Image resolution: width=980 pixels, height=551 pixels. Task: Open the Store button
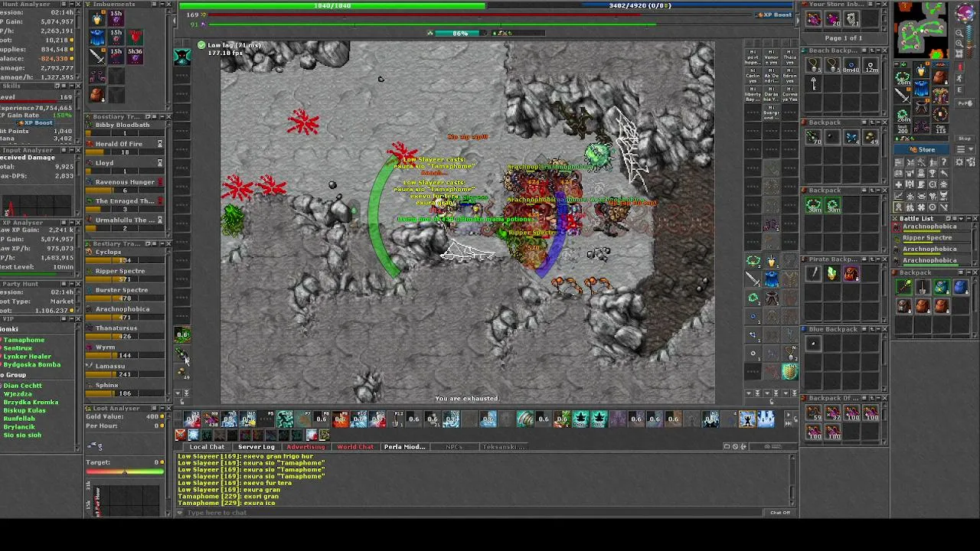(x=923, y=150)
